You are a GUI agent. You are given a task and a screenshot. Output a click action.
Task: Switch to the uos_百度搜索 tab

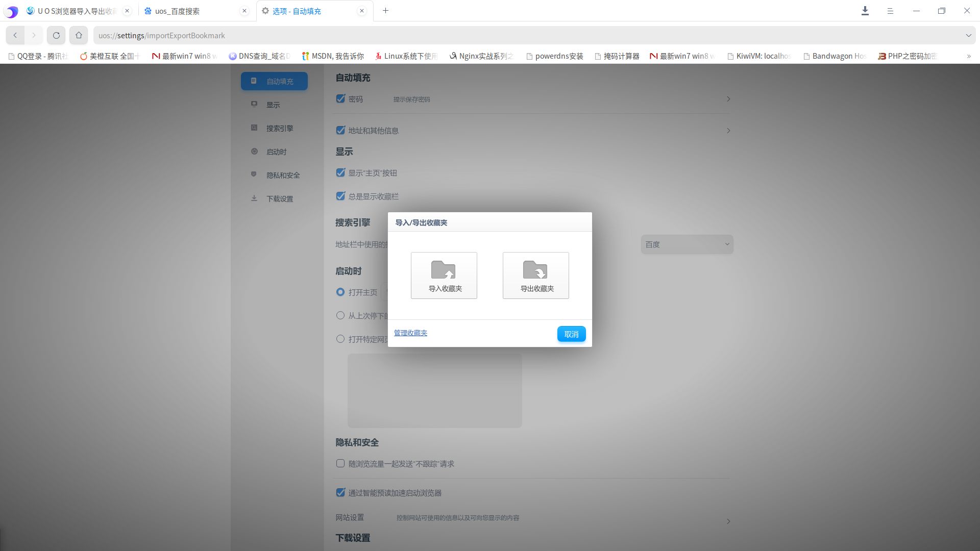pyautogui.click(x=194, y=11)
